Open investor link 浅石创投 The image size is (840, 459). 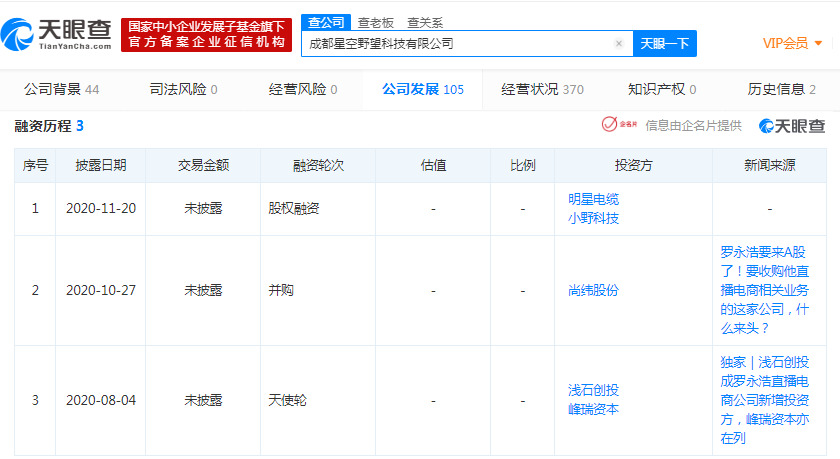(593, 390)
